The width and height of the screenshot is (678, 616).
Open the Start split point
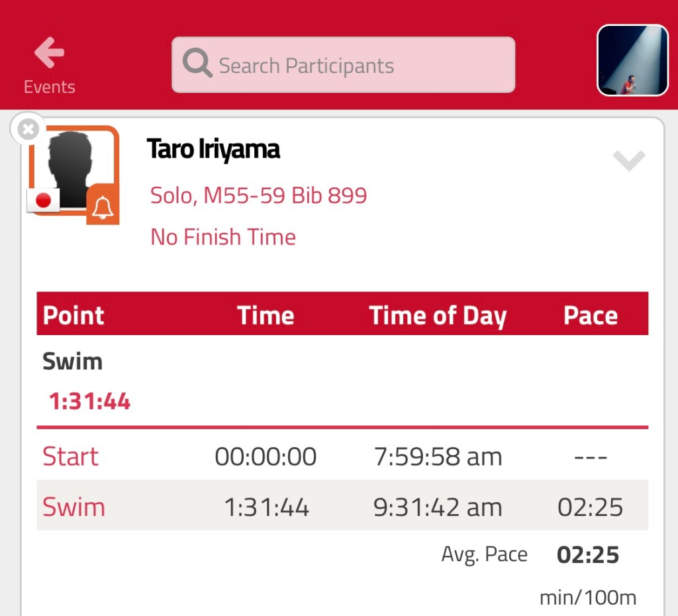point(70,456)
